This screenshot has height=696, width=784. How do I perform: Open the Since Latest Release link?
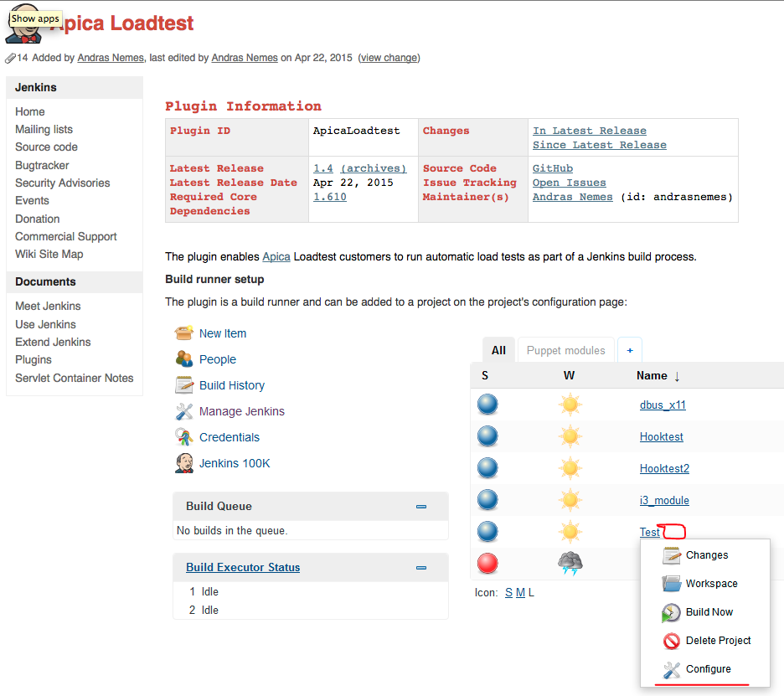[x=599, y=145]
